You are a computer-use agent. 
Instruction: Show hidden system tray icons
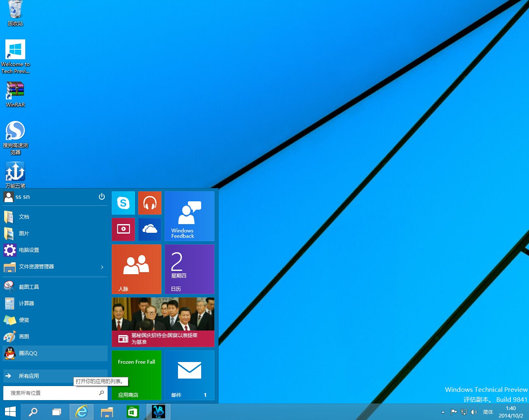[443, 412]
